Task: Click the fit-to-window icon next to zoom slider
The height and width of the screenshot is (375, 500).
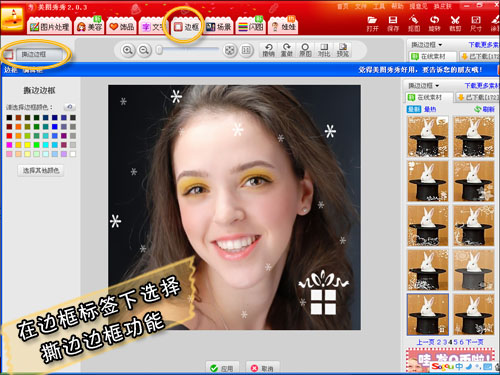Action: (229, 50)
